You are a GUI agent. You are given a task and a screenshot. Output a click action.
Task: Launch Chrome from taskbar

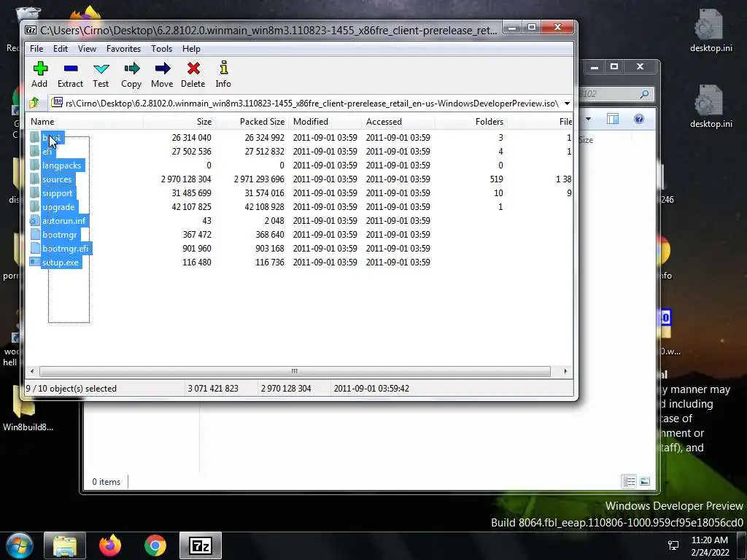click(155, 545)
